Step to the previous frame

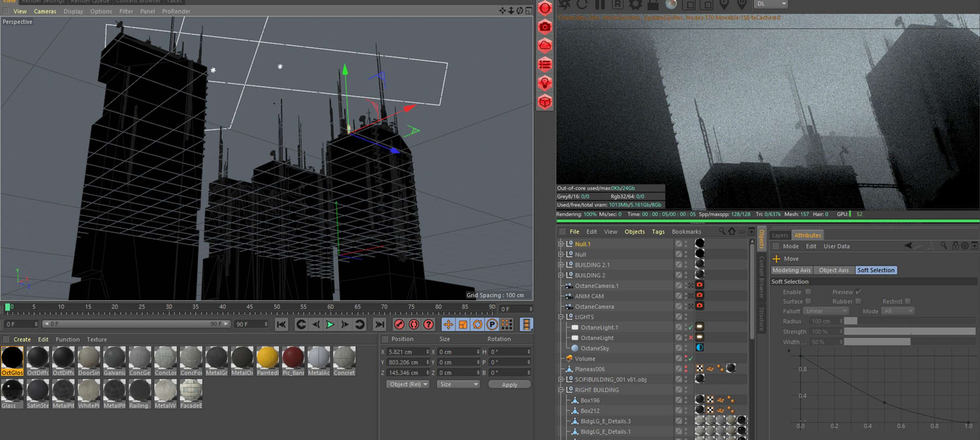click(x=316, y=324)
